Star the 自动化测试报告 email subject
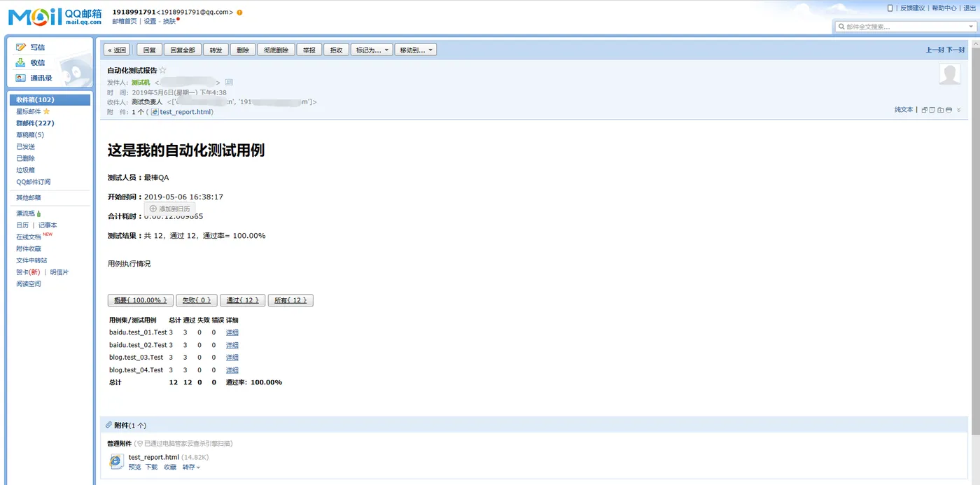 pos(163,70)
